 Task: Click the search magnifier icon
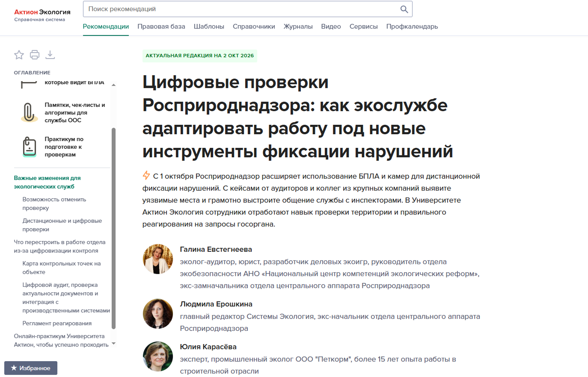click(404, 9)
